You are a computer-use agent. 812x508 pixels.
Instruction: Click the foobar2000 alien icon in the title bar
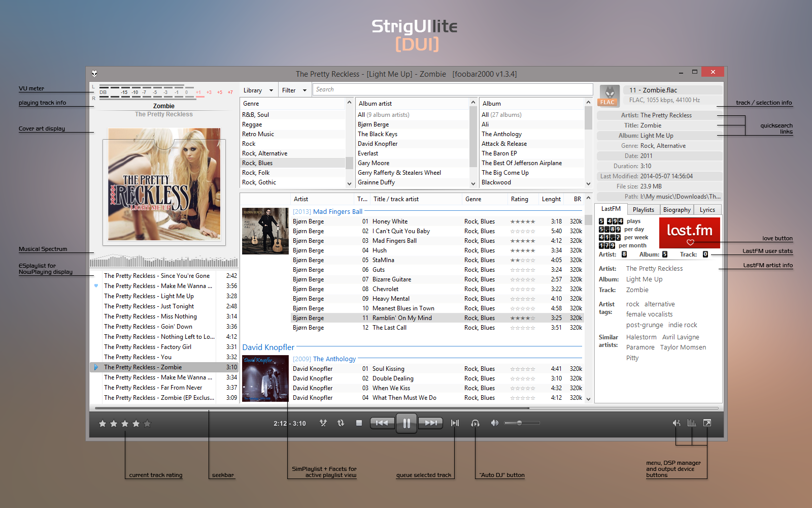[x=94, y=73]
